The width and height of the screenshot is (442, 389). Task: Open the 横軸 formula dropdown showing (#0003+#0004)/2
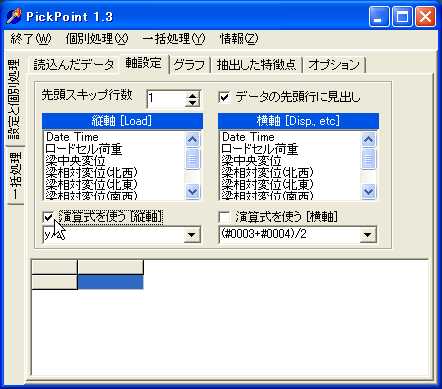pyautogui.click(x=368, y=235)
